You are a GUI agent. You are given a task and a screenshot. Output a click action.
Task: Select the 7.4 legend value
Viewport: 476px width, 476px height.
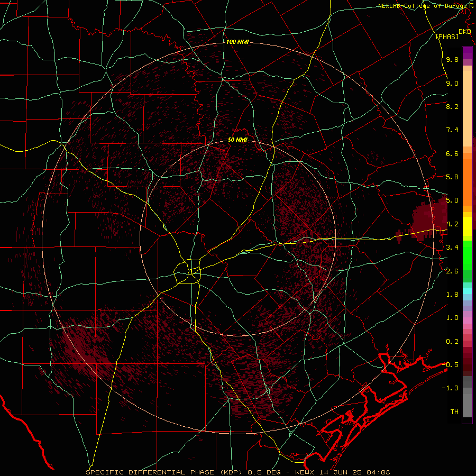coord(452,130)
